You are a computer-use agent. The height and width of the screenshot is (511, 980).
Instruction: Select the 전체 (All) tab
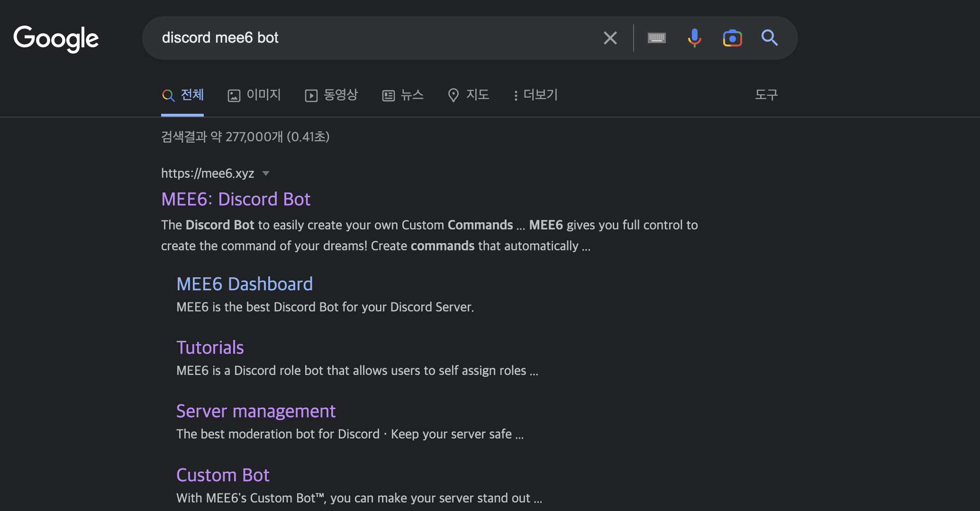point(182,95)
